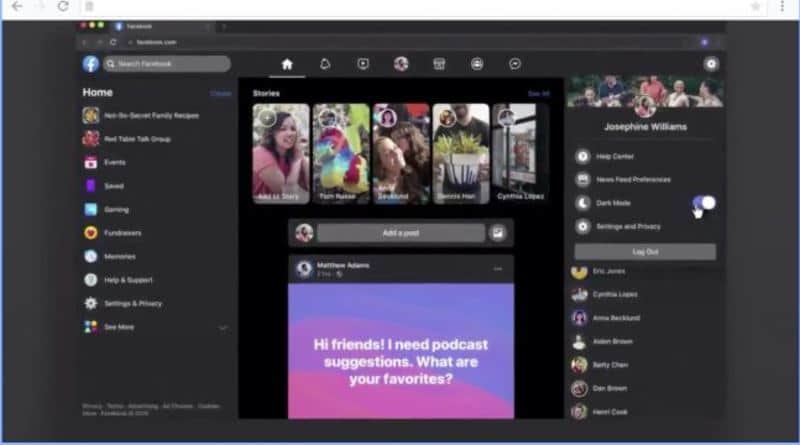Image resolution: width=800 pixels, height=445 pixels.
Task: Click the Help Center menu text
Action: click(615, 157)
